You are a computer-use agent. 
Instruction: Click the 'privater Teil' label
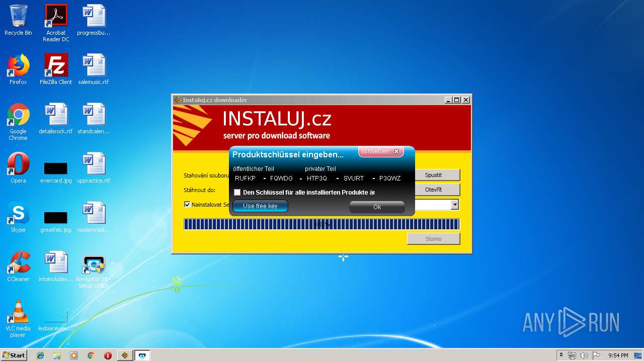click(x=320, y=169)
